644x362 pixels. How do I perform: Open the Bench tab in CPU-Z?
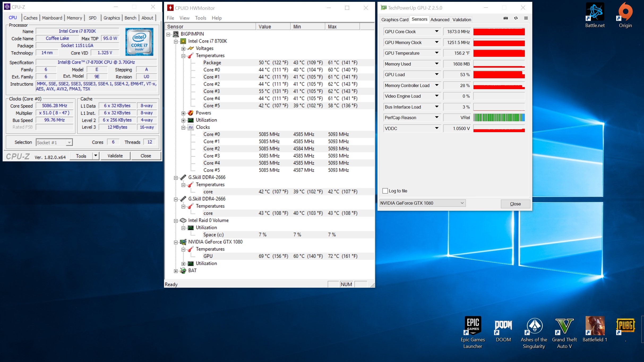tap(130, 18)
